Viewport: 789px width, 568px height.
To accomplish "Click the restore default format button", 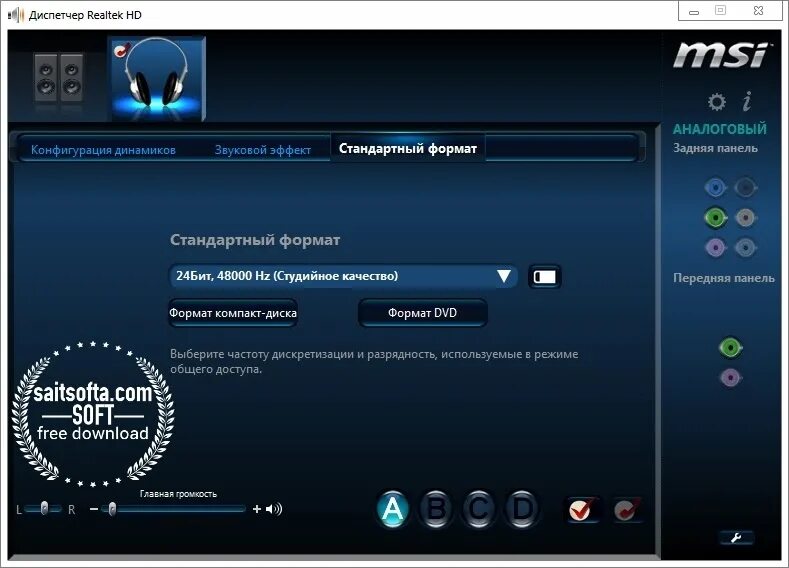I will click(544, 277).
